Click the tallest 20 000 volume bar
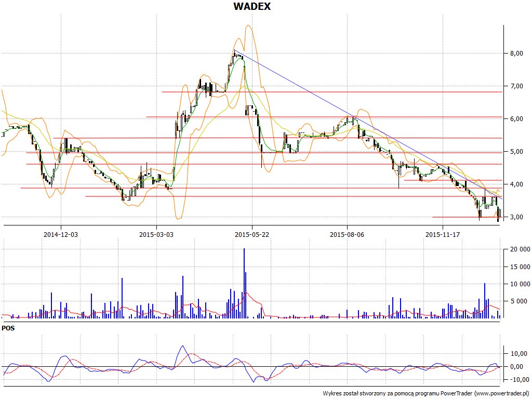The height and width of the screenshot is (399, 532). 244,283
